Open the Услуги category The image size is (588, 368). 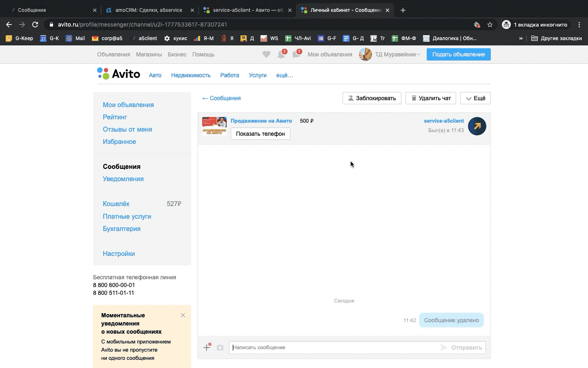258,75
